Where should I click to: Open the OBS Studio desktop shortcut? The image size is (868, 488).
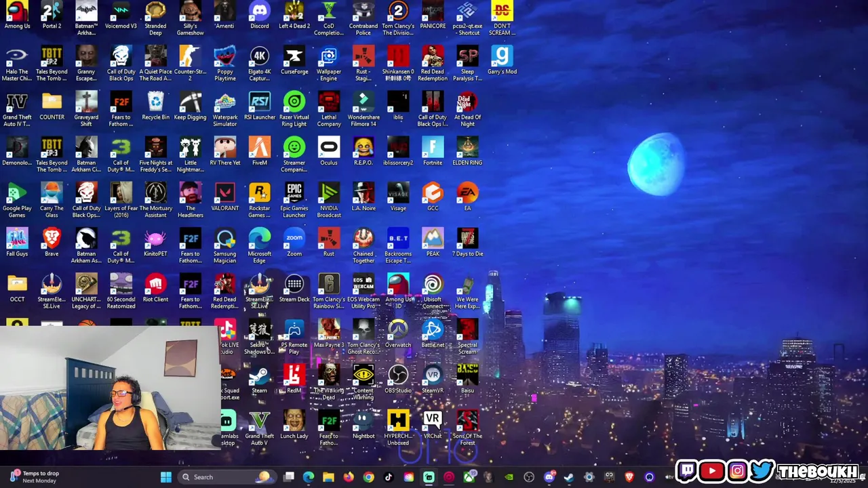coord(398,378)
